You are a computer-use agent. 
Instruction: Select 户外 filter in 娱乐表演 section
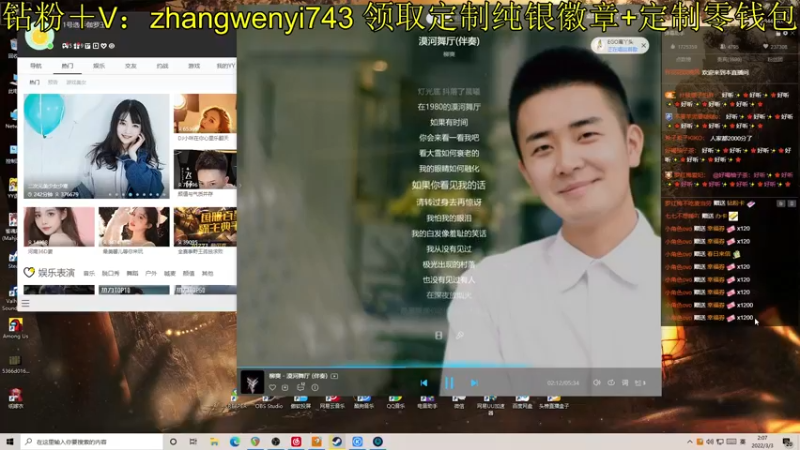tap(151, 273)
